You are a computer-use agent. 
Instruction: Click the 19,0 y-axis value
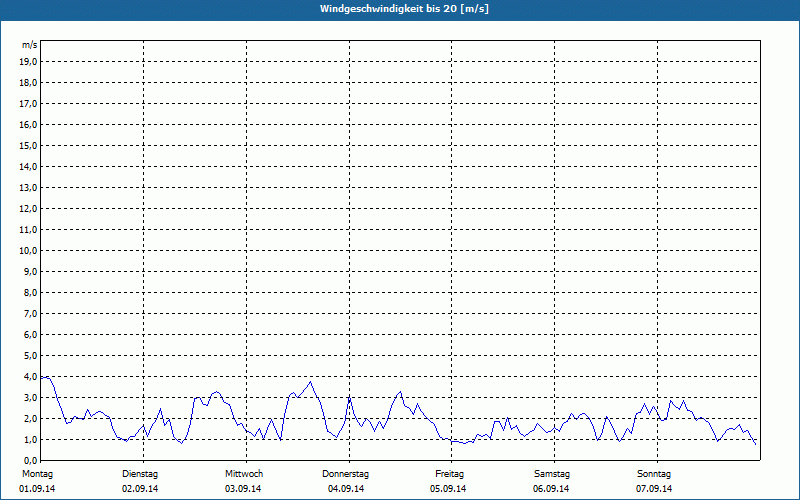pyautogui.click(x=29, y=62)
